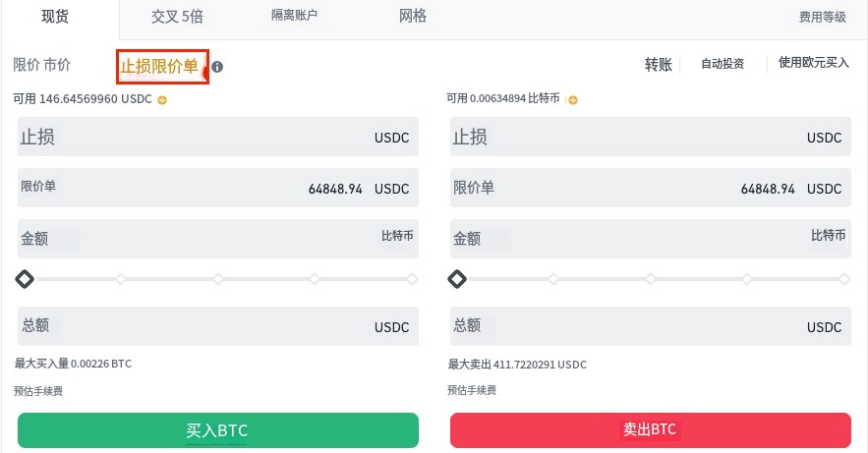
Task: Select the 止损限价单 order type
Action: click(x=159, y=66)
